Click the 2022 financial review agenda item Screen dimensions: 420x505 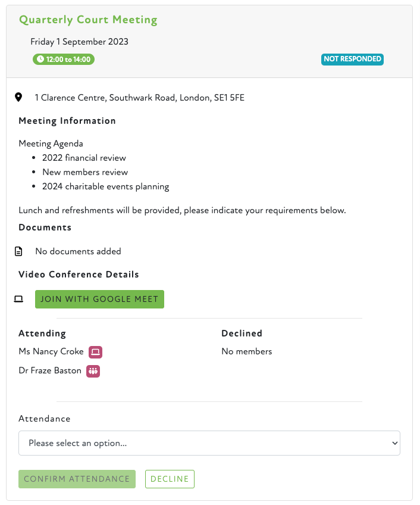click(x=84, y=158)
